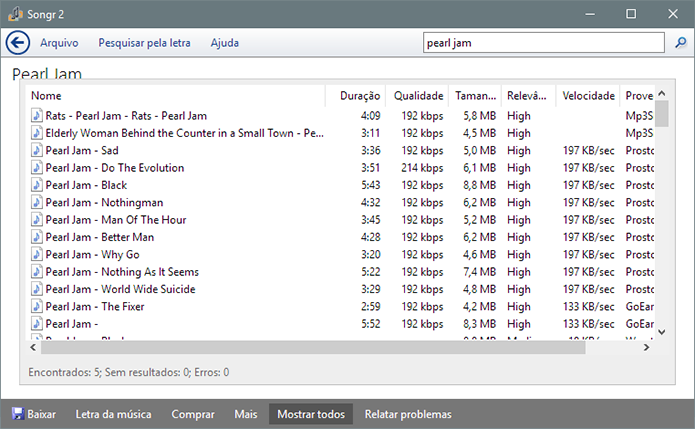Screen dimensions: 695x429
Task: Select the title Pearl Jam - World Wide Suicide
Action: pos(120,289)
